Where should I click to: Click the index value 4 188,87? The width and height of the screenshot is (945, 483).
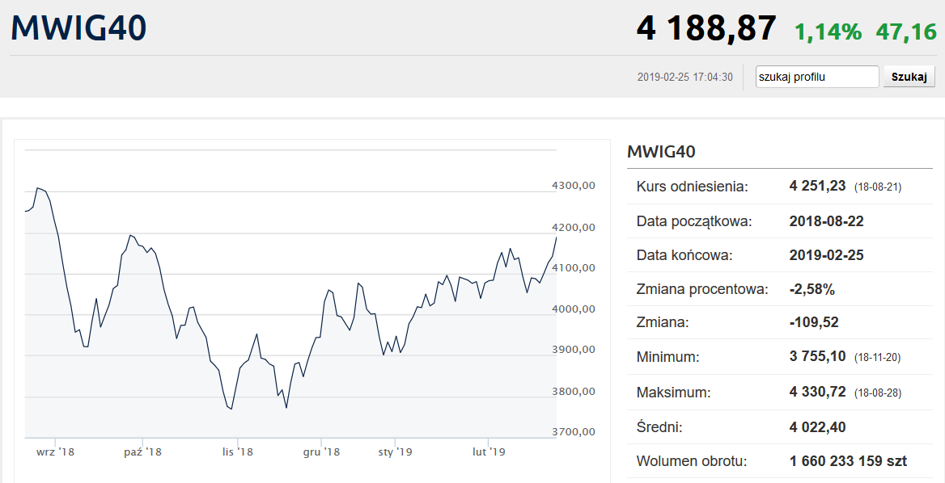tap(706, 28)
